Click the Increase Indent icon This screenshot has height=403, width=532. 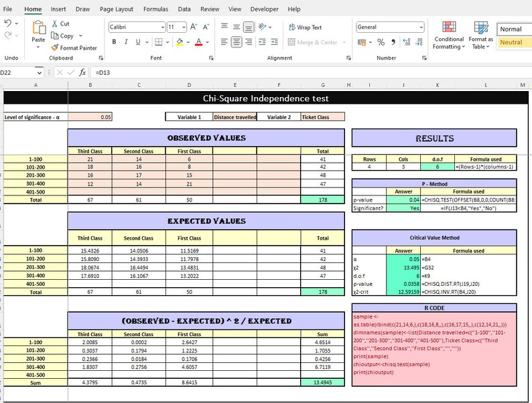point(275,42)
